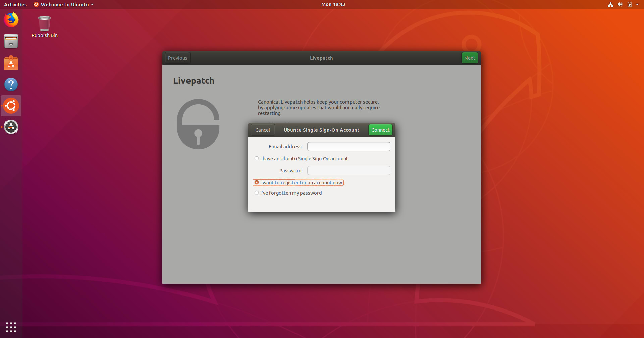Click the network status icon

pyautogui.click(x=610, y=4)
